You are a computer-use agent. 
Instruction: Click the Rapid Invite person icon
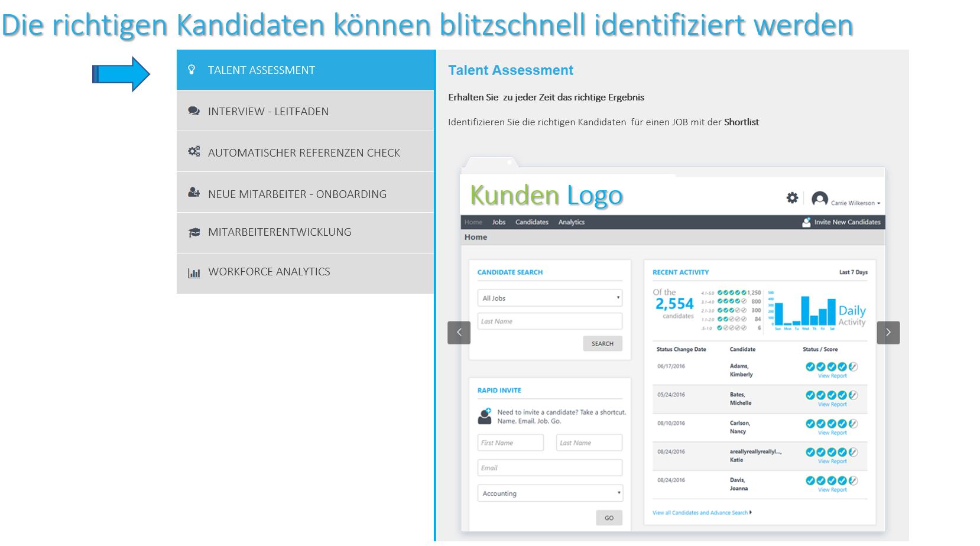[485, 416]
